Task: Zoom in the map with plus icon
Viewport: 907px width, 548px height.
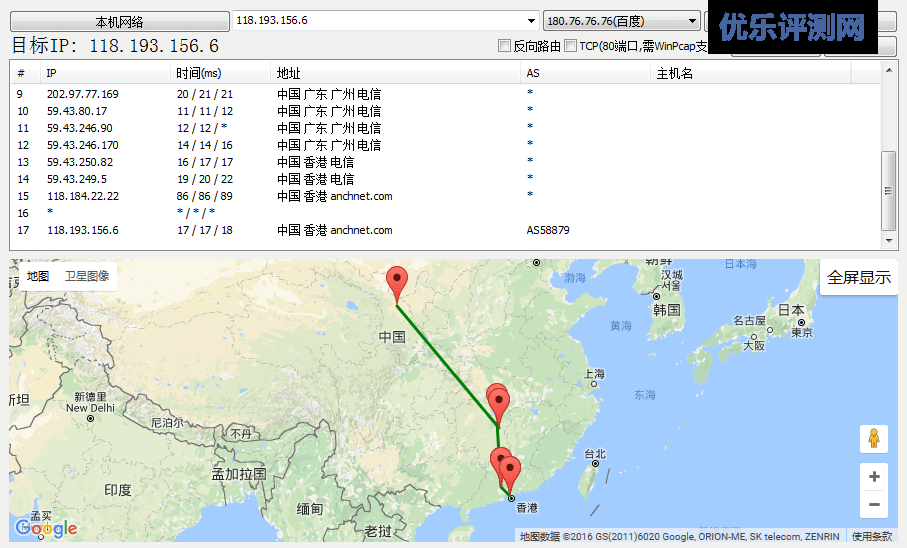Action: click(874, 476)
